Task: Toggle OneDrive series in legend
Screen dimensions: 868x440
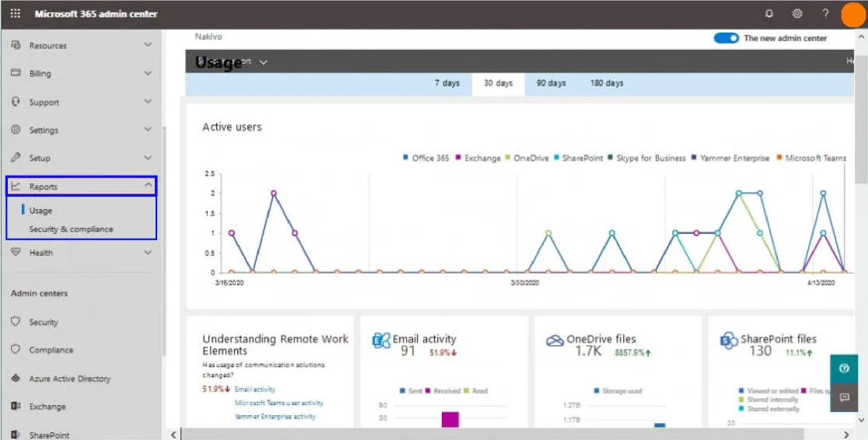Action: 527,159
